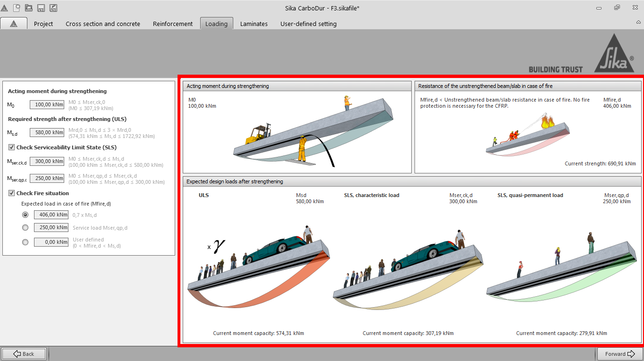Click the Mser,qp,d 250,00 kNm field
This screenshot has height=361, width=644.
tap(47, 179)
